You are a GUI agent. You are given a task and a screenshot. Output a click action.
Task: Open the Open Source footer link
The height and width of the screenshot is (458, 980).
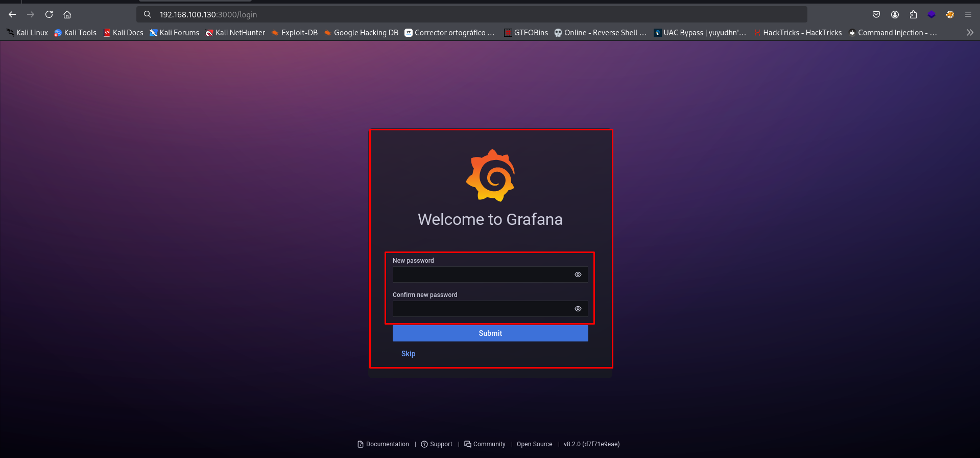pos(534,444)
